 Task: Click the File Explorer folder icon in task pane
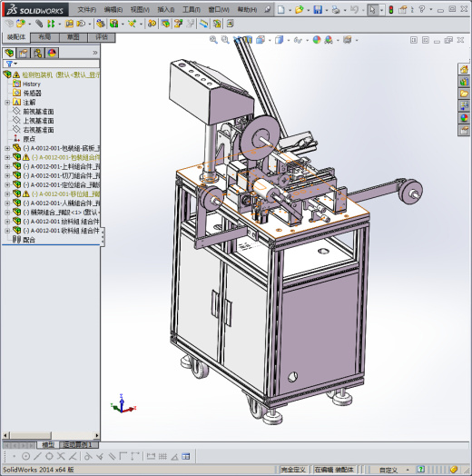coord(464,94)
